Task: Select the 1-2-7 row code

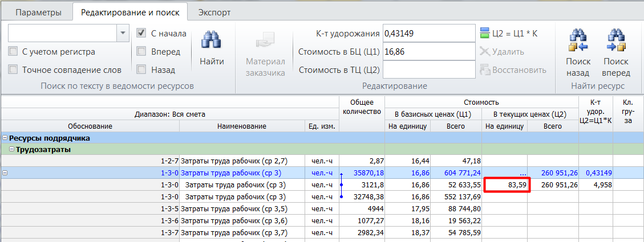Action: [169, 161]
